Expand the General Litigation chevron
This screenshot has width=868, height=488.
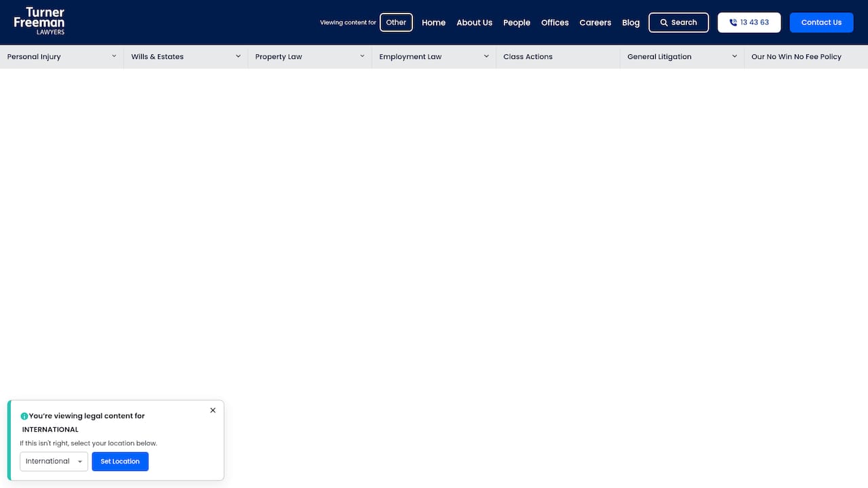pos(734,56)
